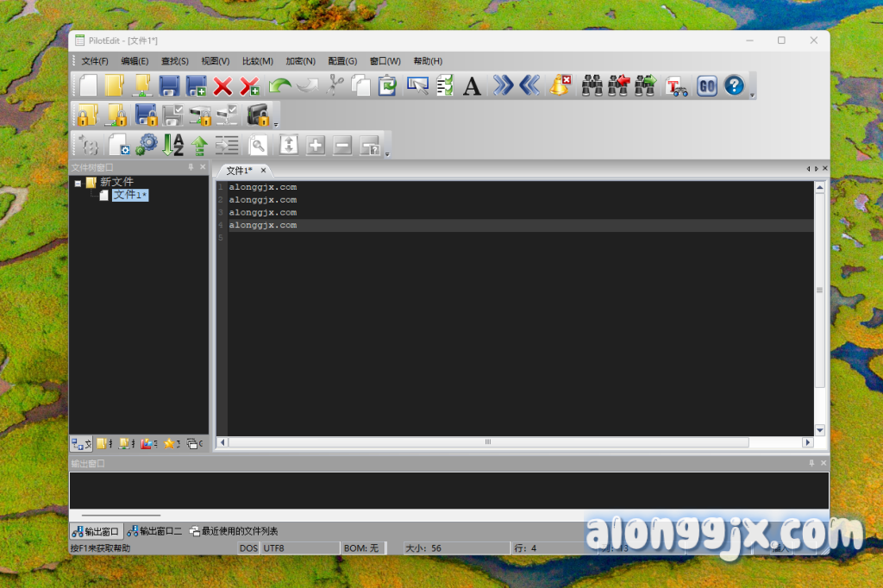Open the 编辑(E) menu
This screenshot has width=883, height=588.
tap(135, 61)
